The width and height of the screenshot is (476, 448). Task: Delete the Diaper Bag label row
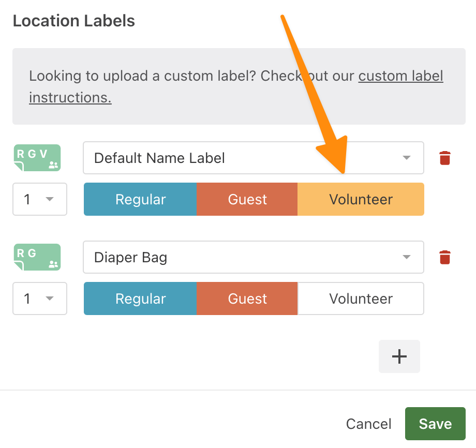click(445, 257)
